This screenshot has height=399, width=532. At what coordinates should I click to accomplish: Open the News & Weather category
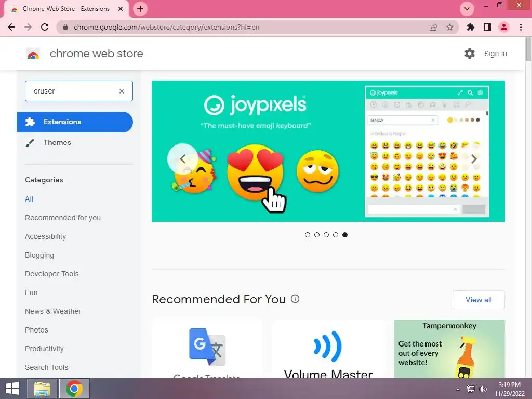(x=53, y=311)
